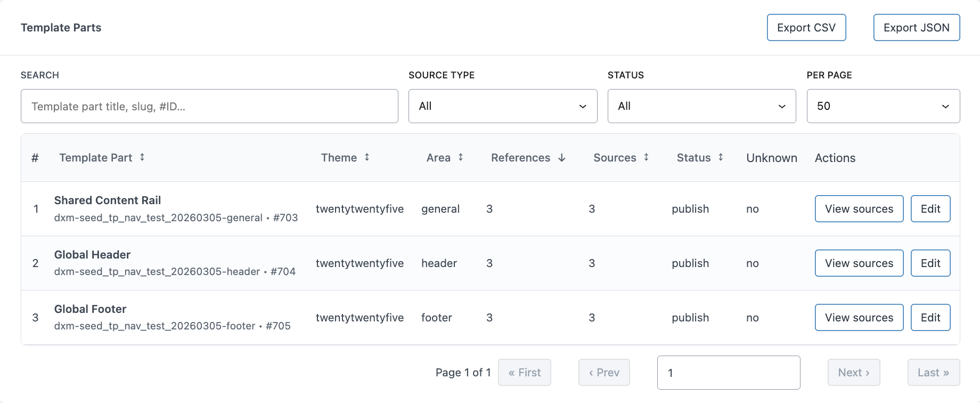
Task: Click the Sources column sort icon
Action: pos(646,157)
